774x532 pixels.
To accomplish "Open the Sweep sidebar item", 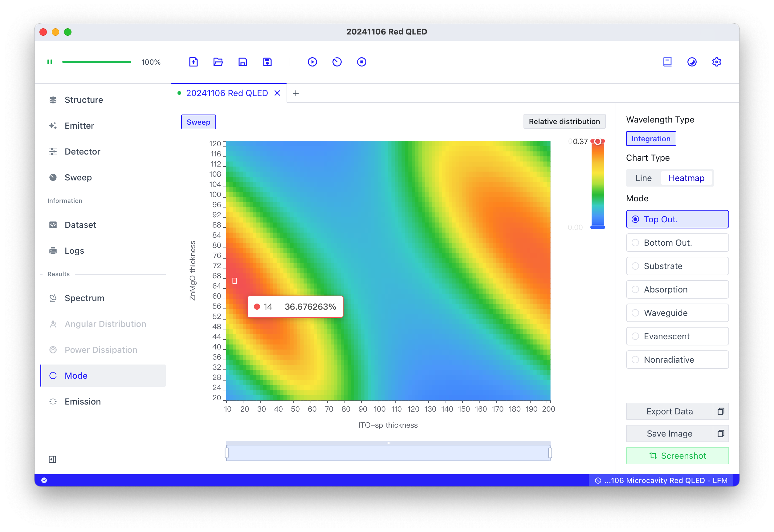I will (103, 178).
